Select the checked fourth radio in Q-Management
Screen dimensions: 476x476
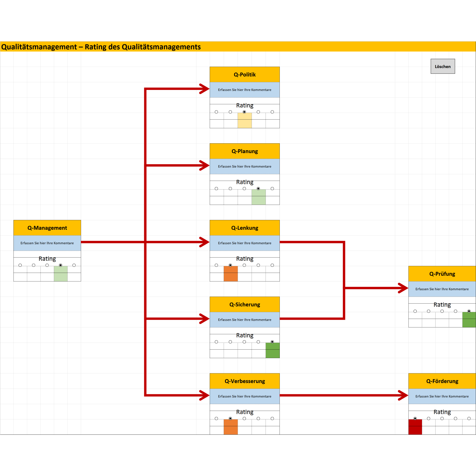coord(61,265)
